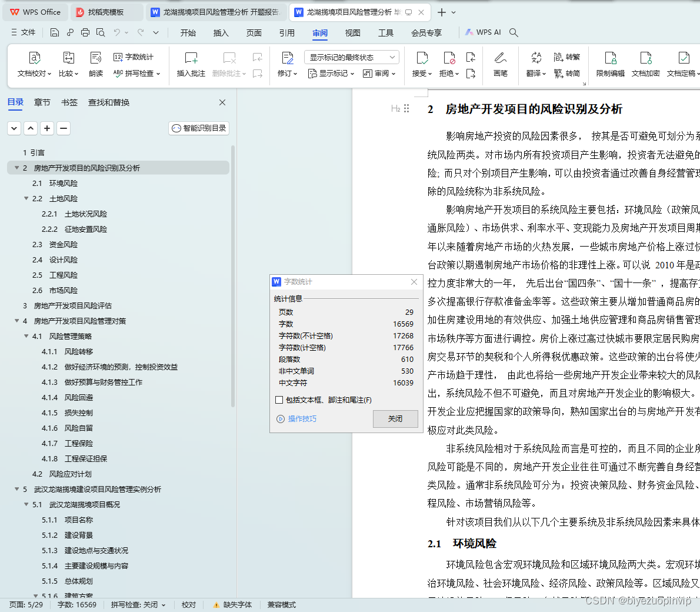Screen dimensions: 700x612
Task: Open 字数统计 word count
Action: (133, 56)
